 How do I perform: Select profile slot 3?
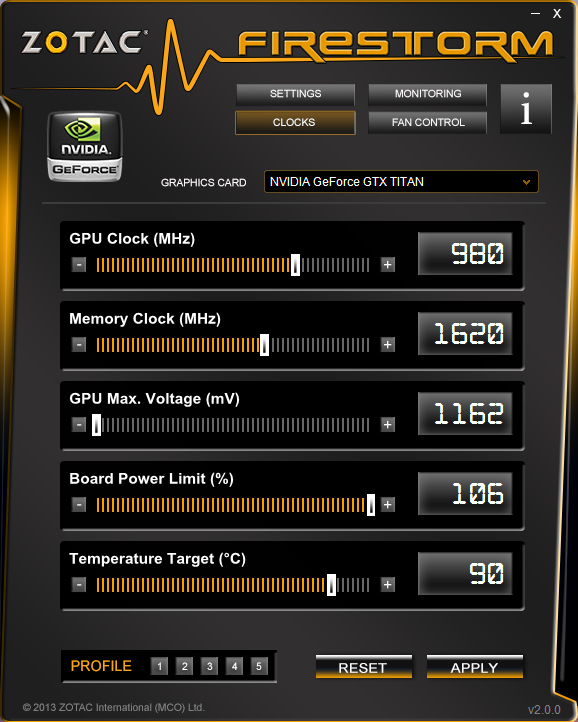point(209,666)
